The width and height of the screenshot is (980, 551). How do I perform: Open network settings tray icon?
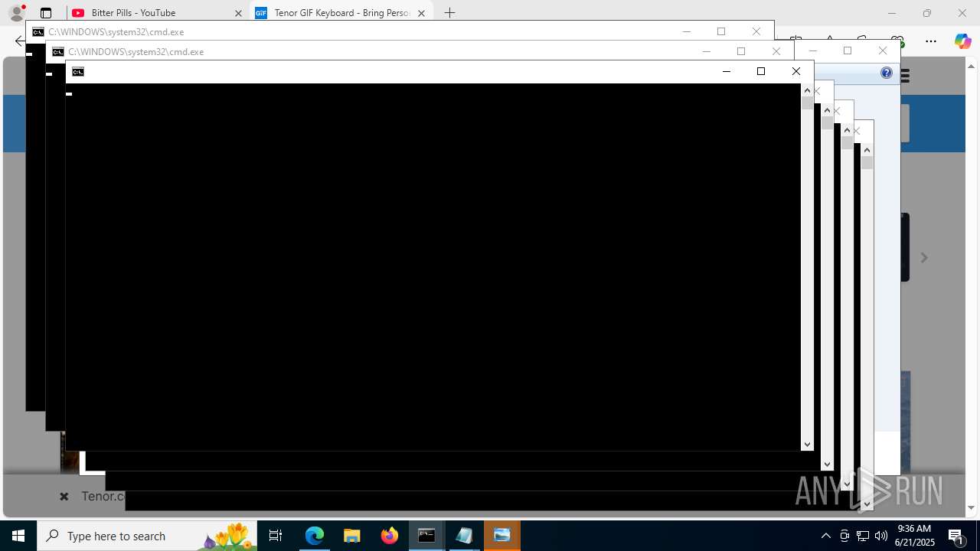(863, 536)
